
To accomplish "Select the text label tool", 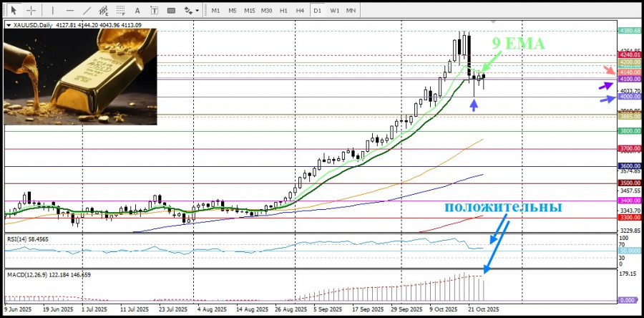I will click(155, 10).
